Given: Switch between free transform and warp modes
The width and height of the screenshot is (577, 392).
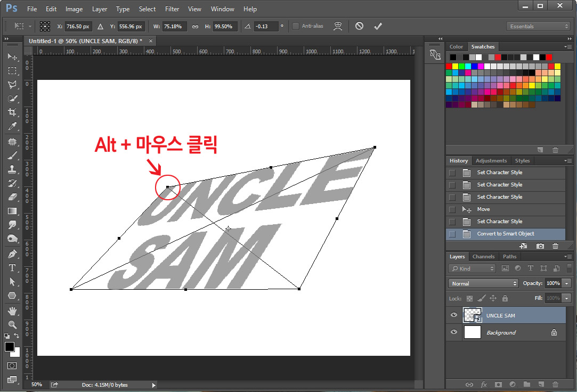Looking at the screenshot, I should tap(338, 26).
